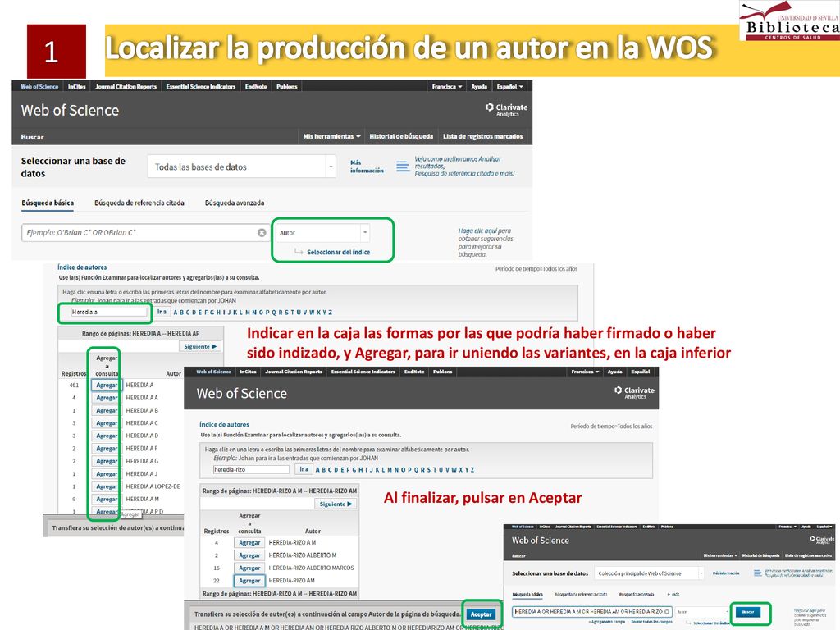Click Ayuda in the top window navigation
This screenshot has height=630, width=840.
(x=479, y=86)
